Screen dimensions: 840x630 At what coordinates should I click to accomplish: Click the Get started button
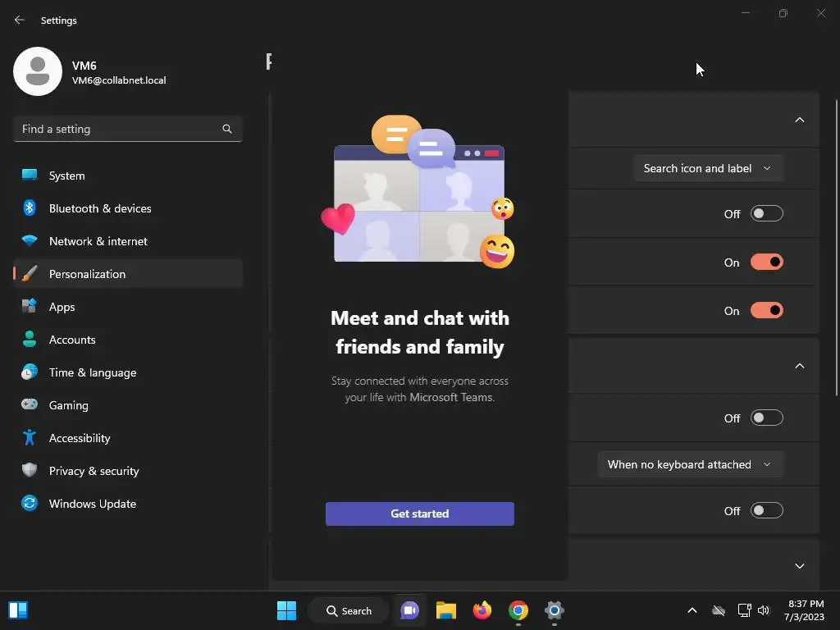click(x=420, y=514)
